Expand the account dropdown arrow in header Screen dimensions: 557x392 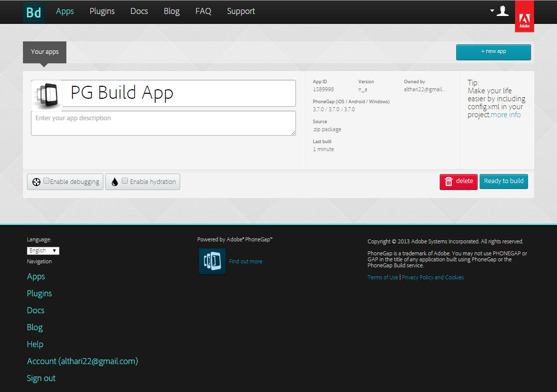[492, 10]
